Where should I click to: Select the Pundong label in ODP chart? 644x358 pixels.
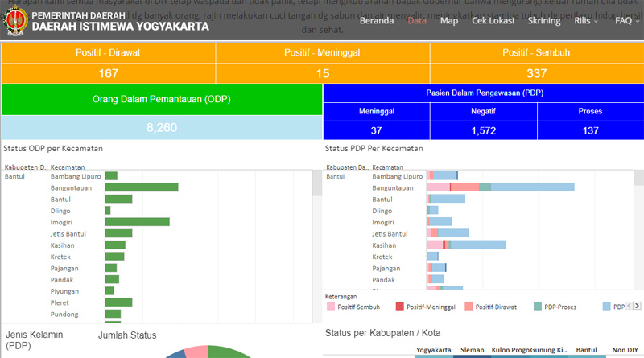pos(64,314)
